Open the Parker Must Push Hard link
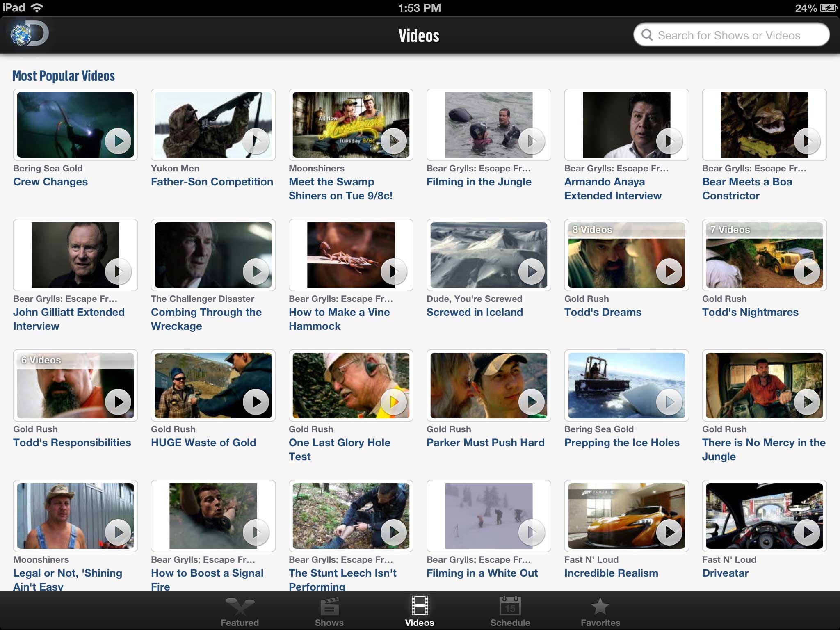840x630 pixels. (486, 443)
